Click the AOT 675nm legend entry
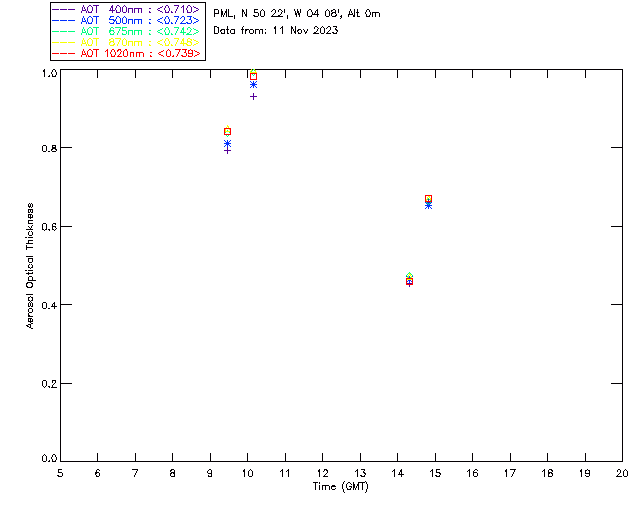This screenshot has width=640, height=512. coord(126,31)
